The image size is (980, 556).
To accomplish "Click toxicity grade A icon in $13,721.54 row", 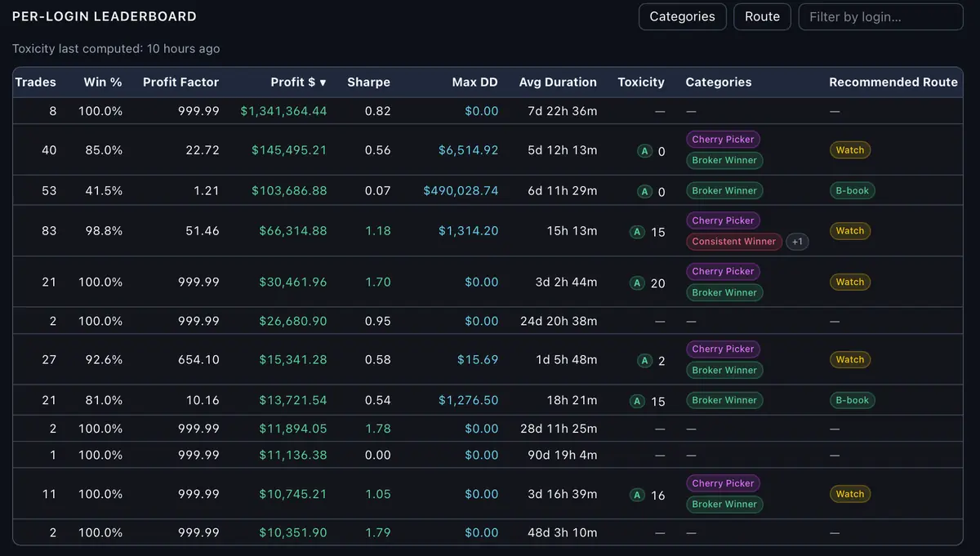I will 637,401.
